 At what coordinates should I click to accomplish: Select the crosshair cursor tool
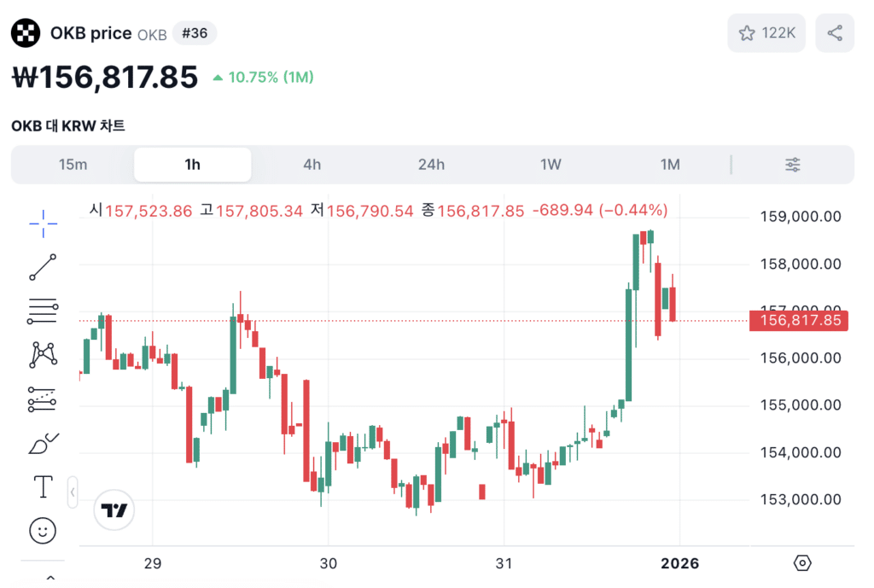click(43, 224)
